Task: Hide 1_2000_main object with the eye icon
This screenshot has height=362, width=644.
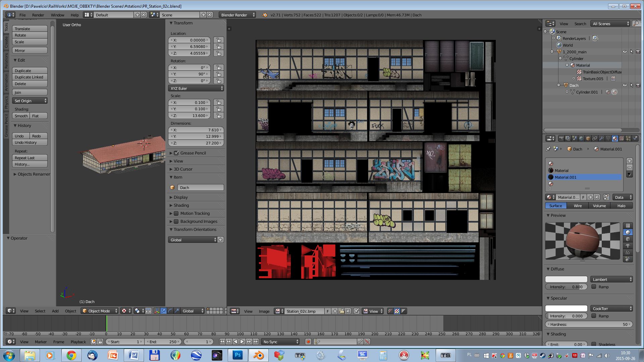Action: tap(625, 52)
